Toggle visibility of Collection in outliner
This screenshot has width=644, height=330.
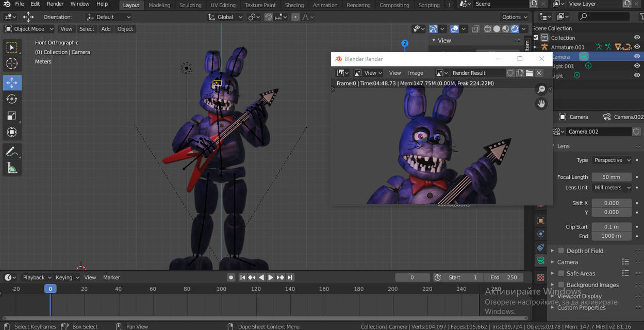tap(637, 38)
